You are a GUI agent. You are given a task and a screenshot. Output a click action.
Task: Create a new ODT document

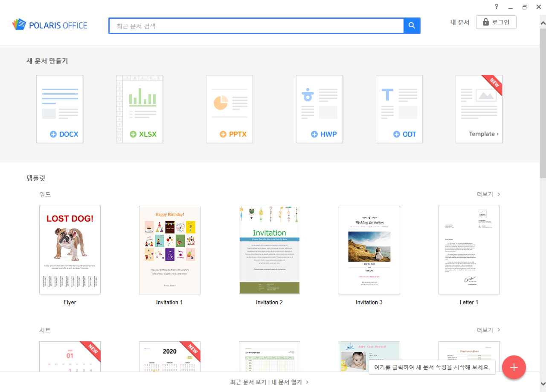coord(399,109)
